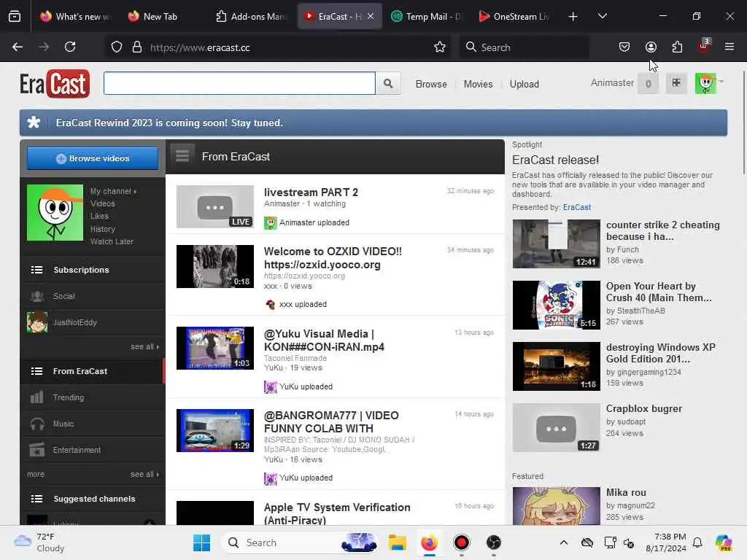The width and height of the screenshot is (747, 560).
Task: Click the Social channel icon
Action: 37,296
